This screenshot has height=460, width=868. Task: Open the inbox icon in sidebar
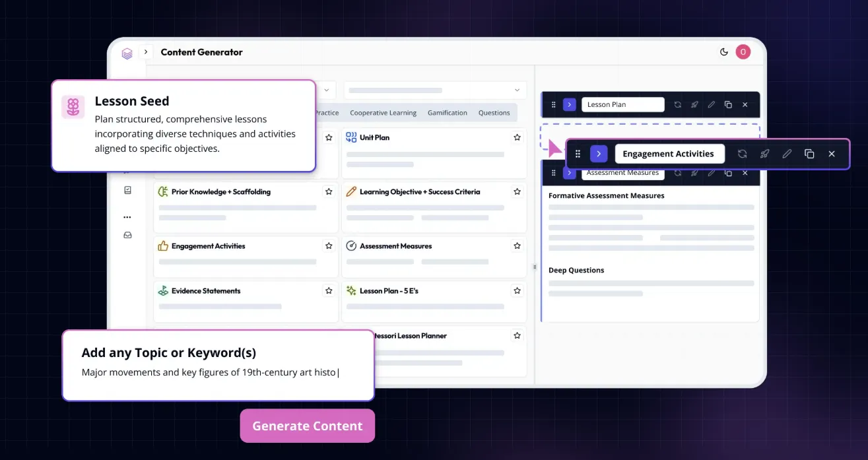127,235
